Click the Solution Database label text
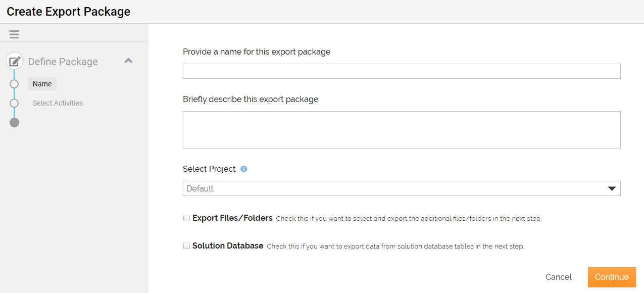644x293 pixels. coord(228,246)
